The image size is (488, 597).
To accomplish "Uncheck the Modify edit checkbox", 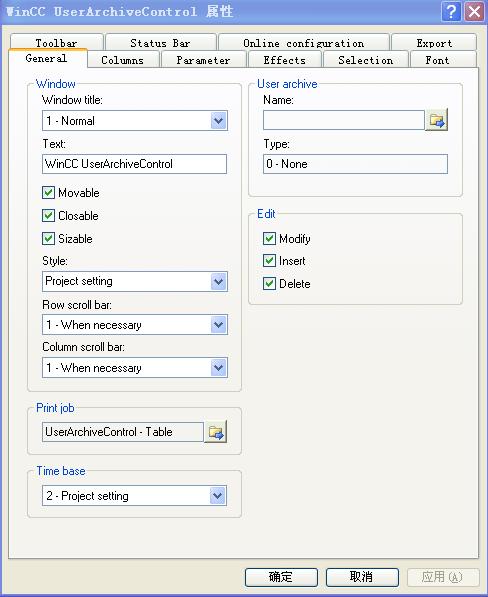I will pyautogui.click(x=269, y=239).
